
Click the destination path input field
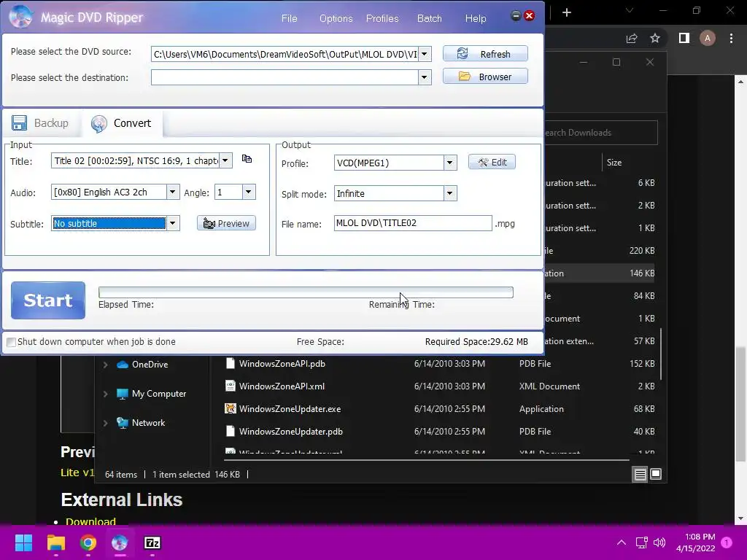(285, 77)
